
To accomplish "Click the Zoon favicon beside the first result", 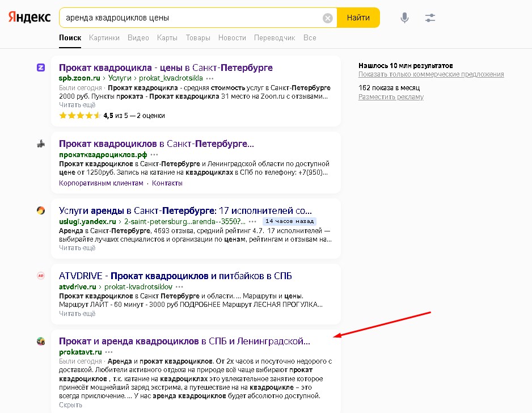I will (40, 68).
